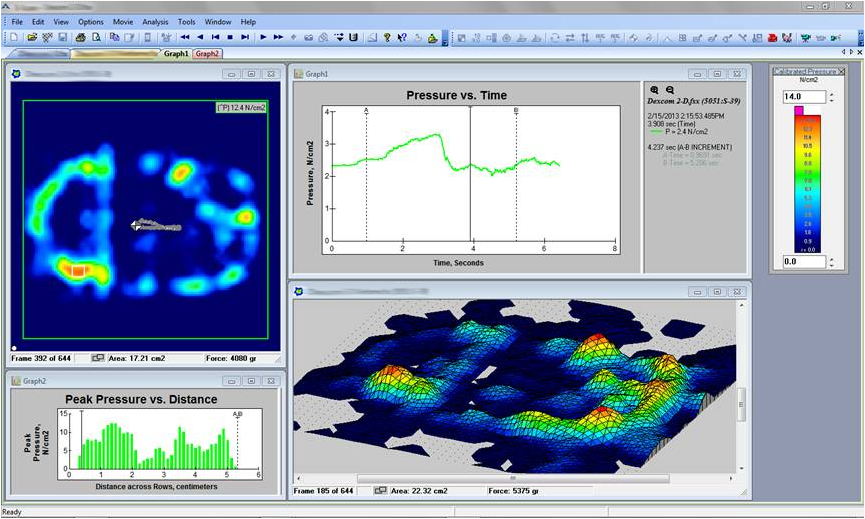Image resolution: width=865 pixels, height=519 pixels.
Task: Zoom in on the Pressure vs. Time graph
Action: [x=654, y=90]
